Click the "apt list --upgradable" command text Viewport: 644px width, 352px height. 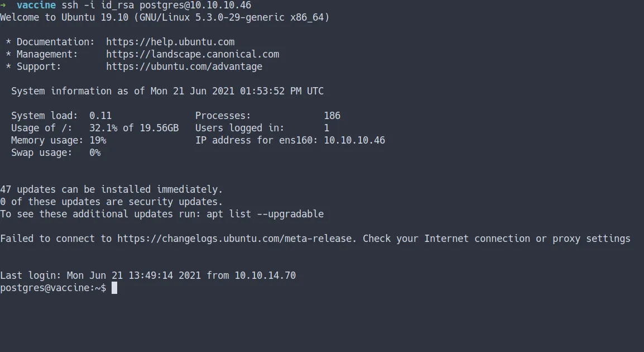click(265, 214)
